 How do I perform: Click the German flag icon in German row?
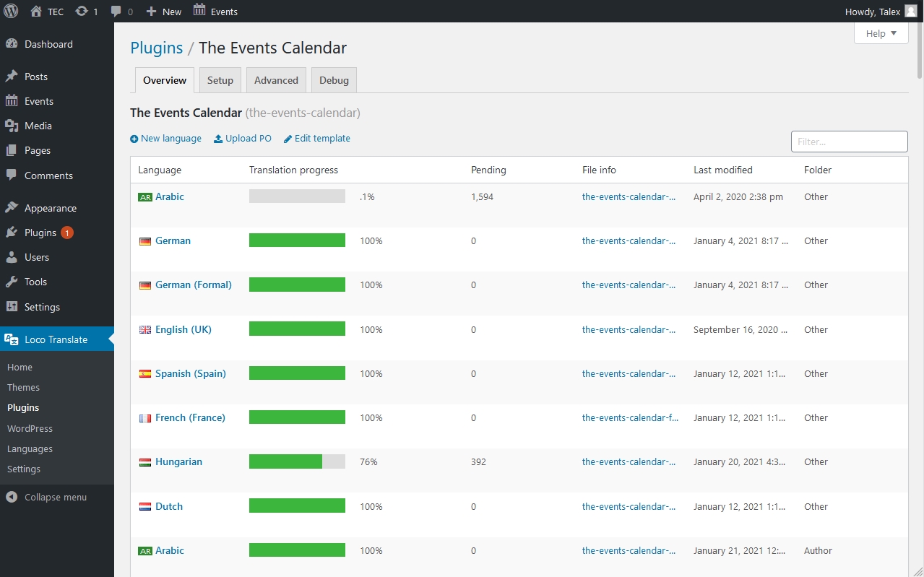click(145, 241)
